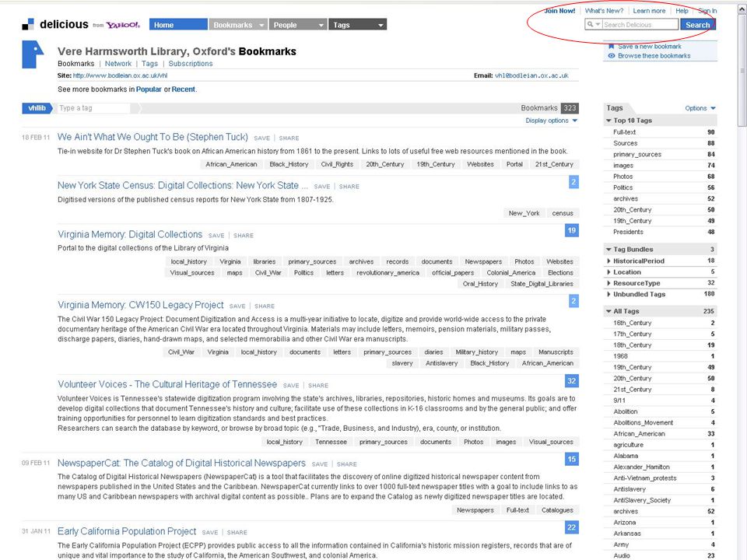Click the Browse these bookmarks eye icon
The height and width of the screenshot is (560, 747).
click(x=612, y=56)
